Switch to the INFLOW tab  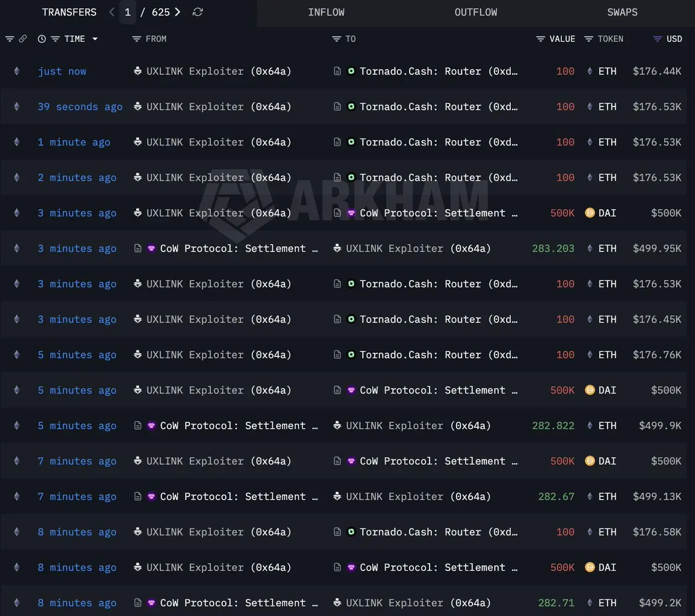[326, 12]
